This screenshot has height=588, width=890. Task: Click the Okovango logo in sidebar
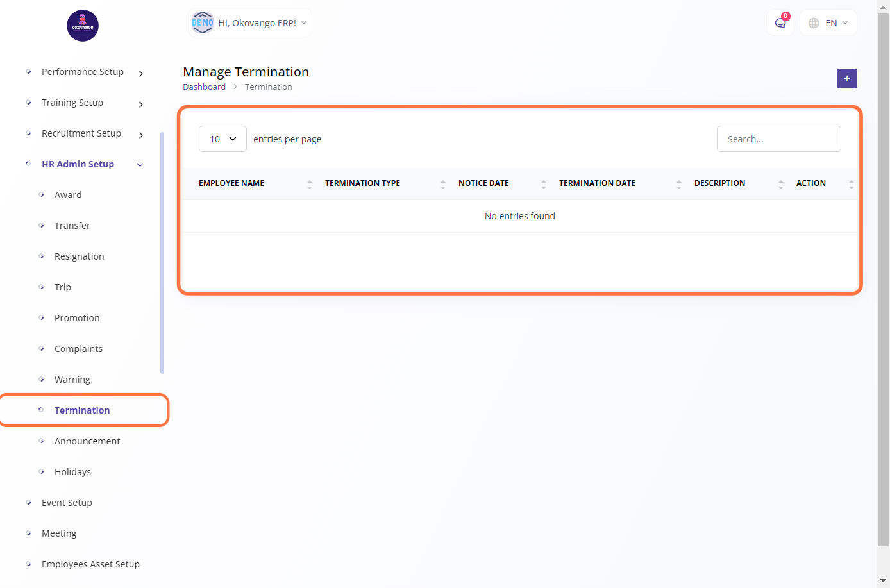pyautogui.click(x=83, y=26)
